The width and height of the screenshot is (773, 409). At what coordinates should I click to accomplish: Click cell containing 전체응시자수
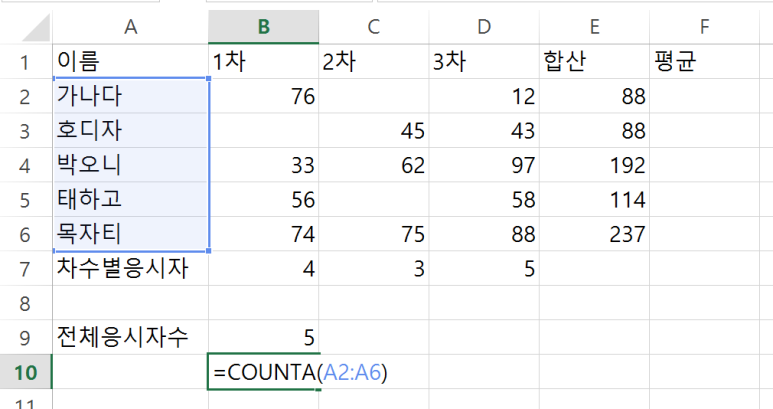click(x=130, y=338)
